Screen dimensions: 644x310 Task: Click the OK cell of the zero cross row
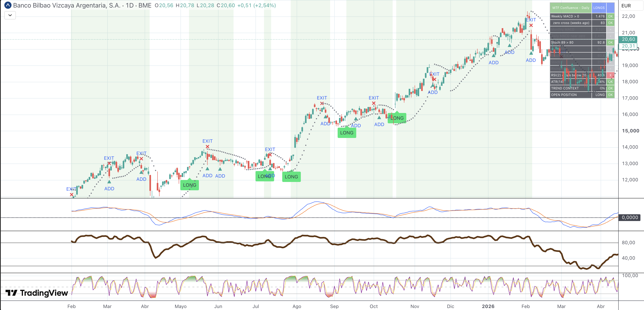click(x=610, y=23)
